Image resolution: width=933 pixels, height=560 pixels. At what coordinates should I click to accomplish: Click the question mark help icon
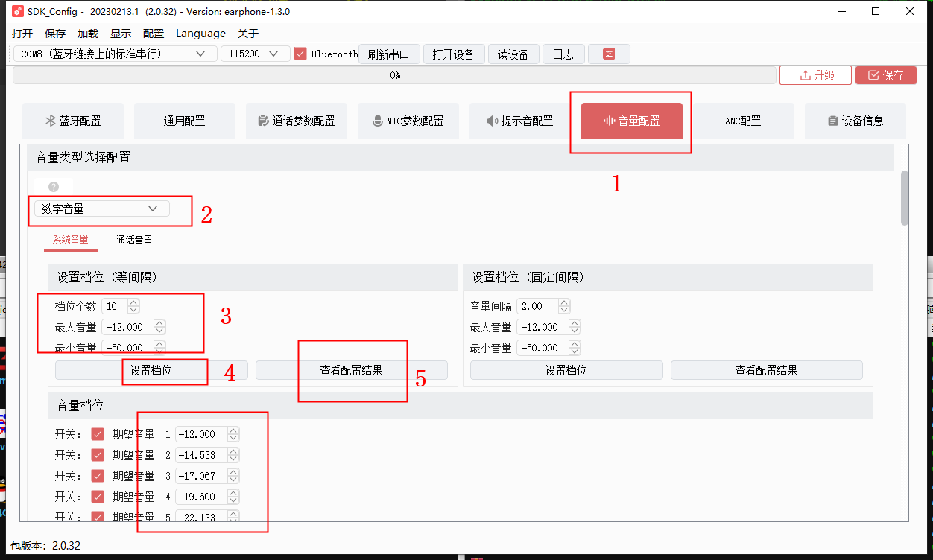53,187
